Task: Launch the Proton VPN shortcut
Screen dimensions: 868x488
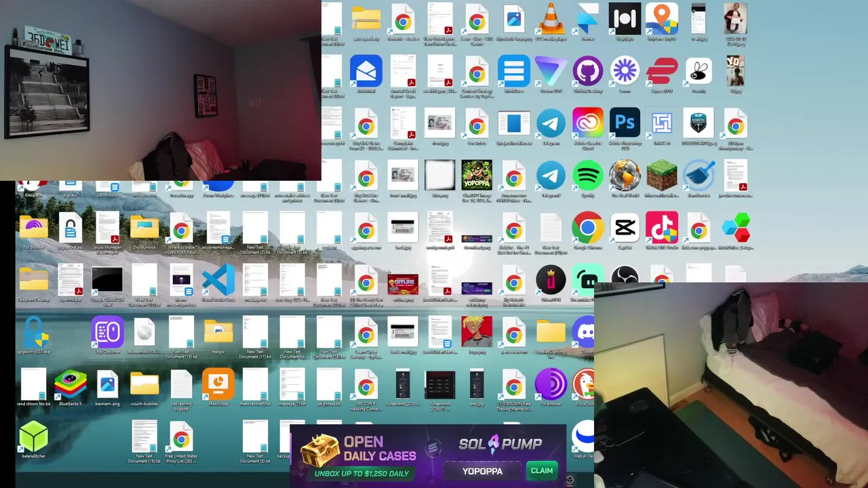Action: [551, 71]
